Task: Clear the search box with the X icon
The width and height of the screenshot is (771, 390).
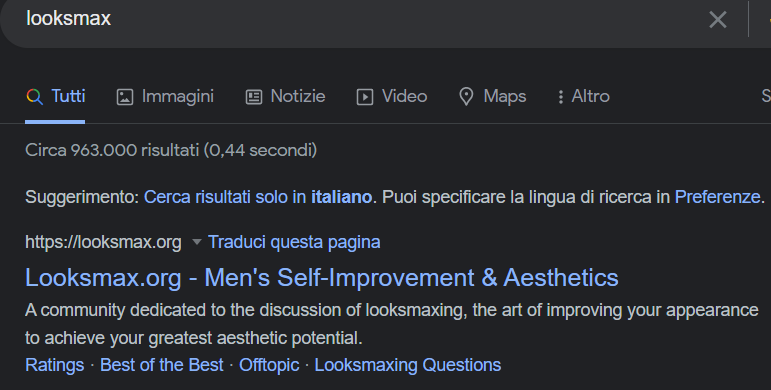Action: [x=717, y=20]
